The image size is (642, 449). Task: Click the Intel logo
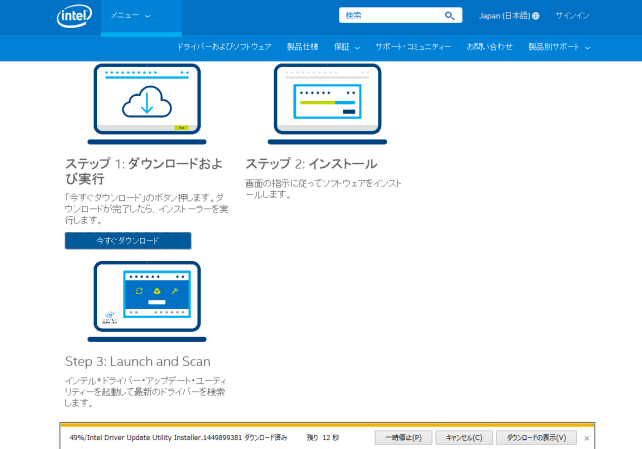pyautogui.click(x=74, y=16)
